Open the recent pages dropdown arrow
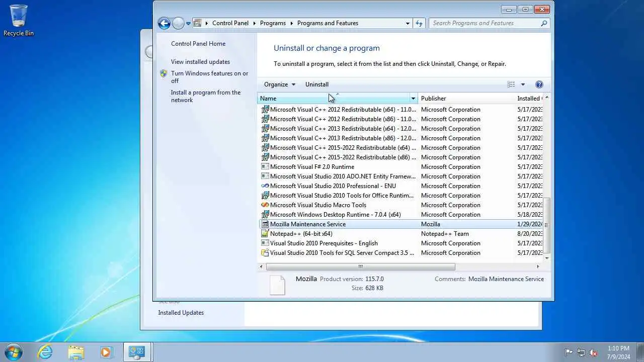The height and width of the screenshot is (362, 644). click(x=188, y=23)
